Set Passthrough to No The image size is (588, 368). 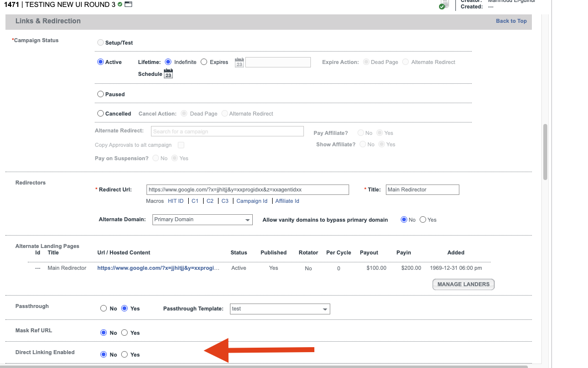pos(103,308)
